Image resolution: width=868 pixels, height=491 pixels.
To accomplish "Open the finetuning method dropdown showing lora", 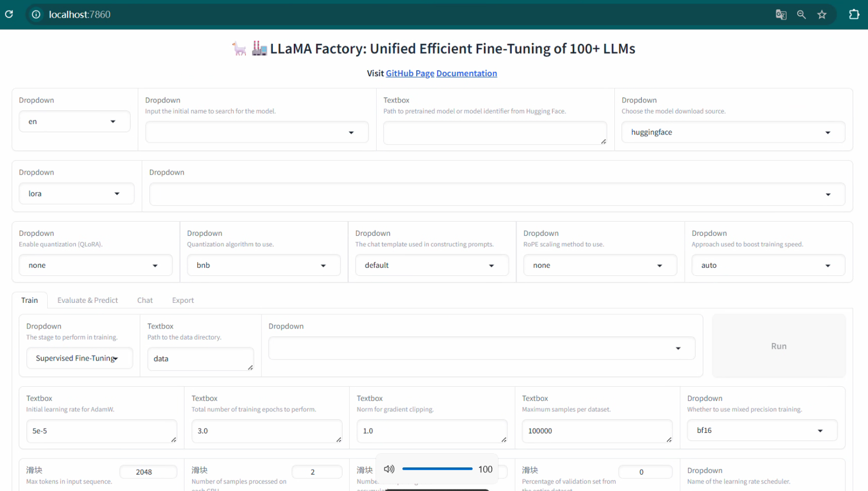I will (x=76, y=194).
